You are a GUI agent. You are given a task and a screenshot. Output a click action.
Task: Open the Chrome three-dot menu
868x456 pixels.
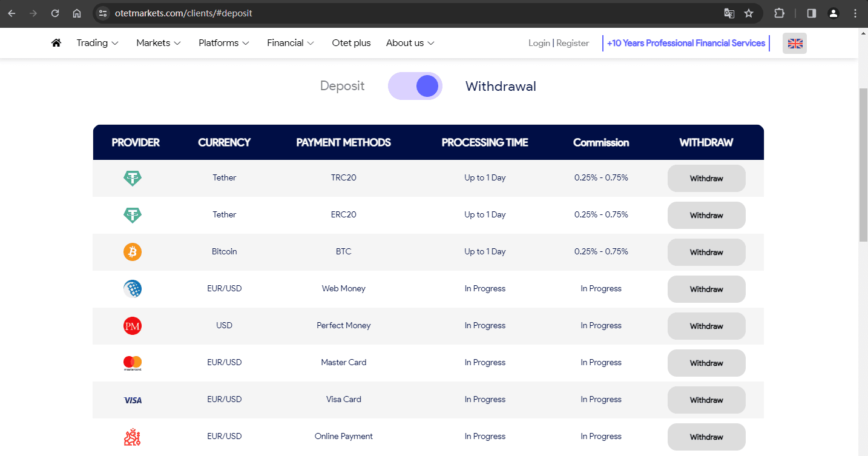[855, 13]
